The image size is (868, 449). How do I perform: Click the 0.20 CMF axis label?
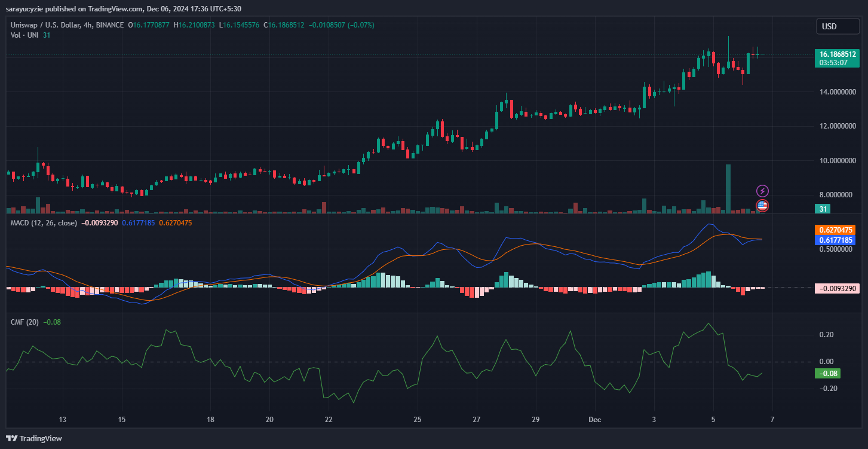[x=827, y=335]
